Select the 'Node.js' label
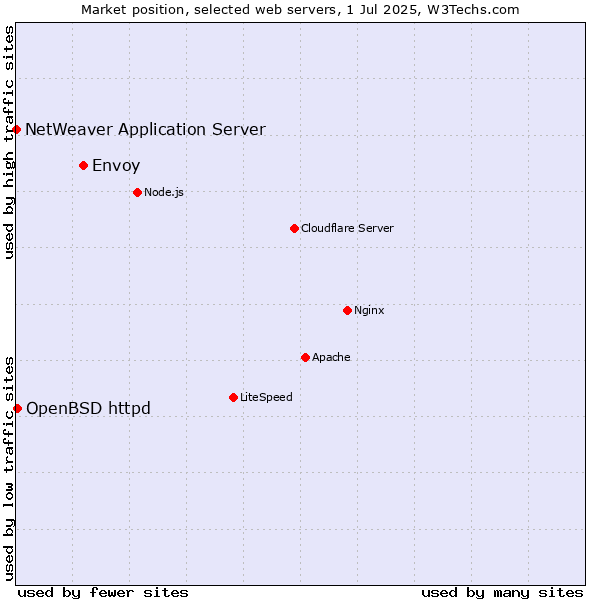This screenshot has height=600, width=600. [x=164, y=192]
